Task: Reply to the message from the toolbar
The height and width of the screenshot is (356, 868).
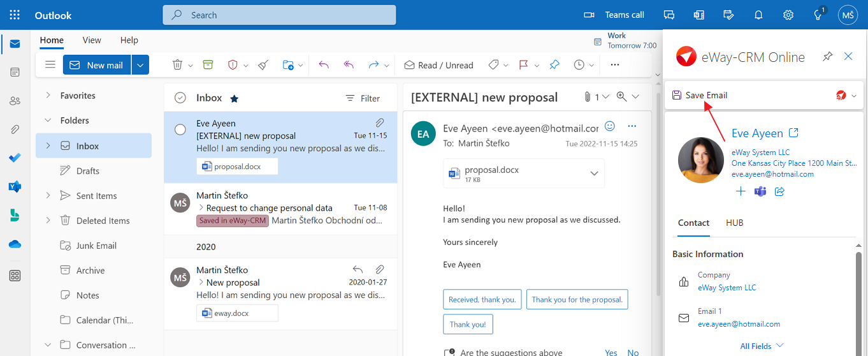Action: pos(324,64)
